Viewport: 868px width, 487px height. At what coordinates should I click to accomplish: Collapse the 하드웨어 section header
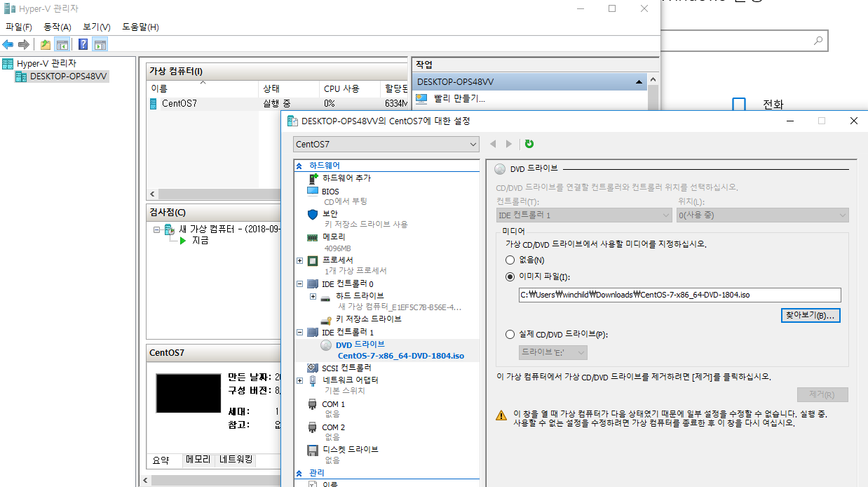point(300,166)
